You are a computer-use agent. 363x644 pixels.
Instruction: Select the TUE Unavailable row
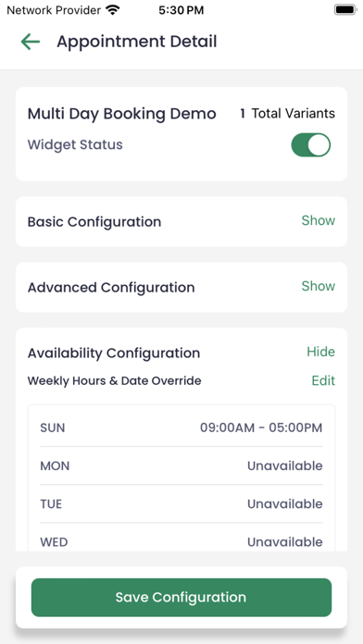coord(181,503)
